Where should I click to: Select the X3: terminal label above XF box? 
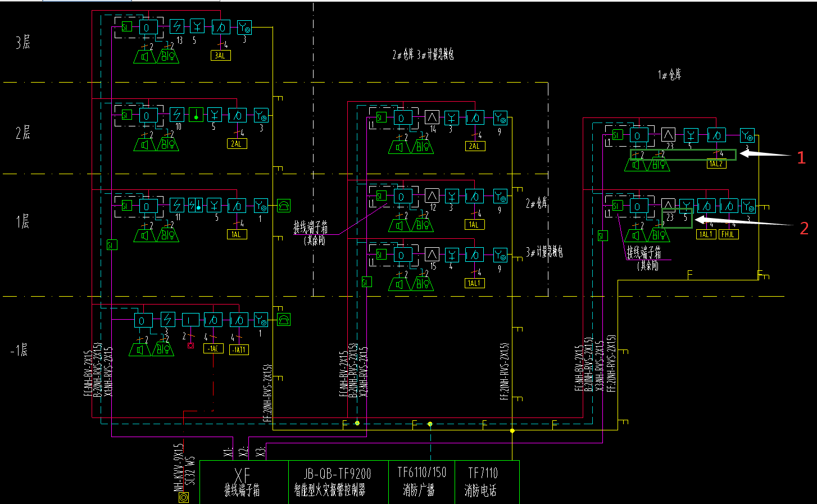pyautogui.click(x=261, y=451)
